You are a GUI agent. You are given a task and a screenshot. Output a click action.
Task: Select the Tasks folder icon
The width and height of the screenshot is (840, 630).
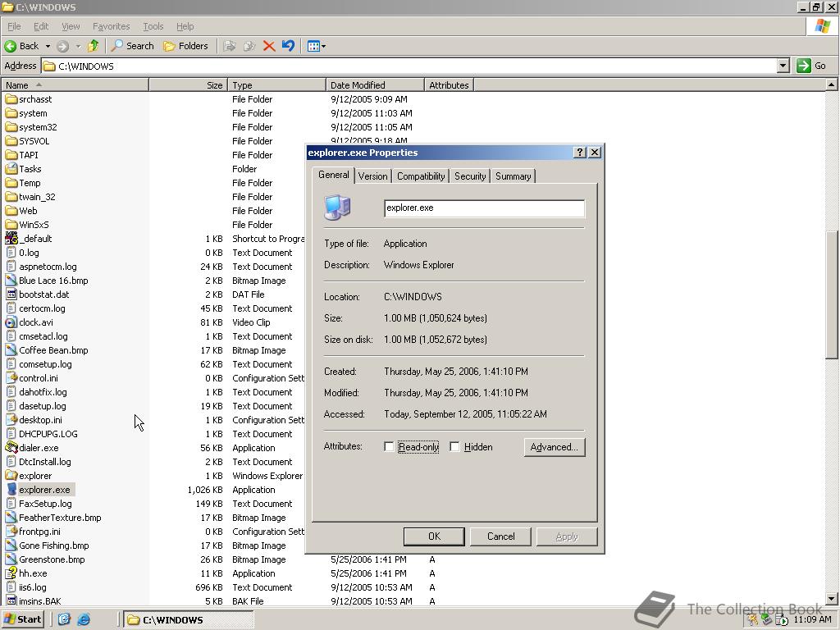pos(11,169)
